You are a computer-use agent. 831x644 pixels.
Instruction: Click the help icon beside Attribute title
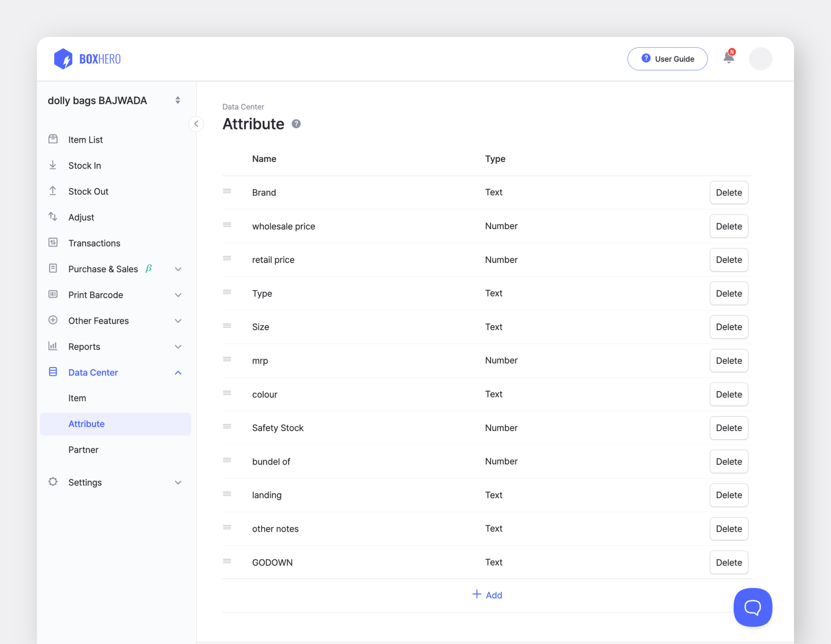pyautogui.click(x=296, y=124)
